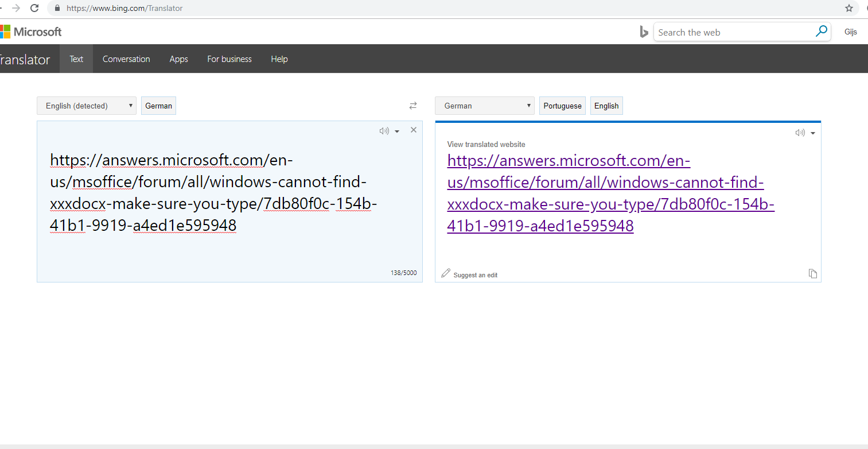Swap source and target languages
868x449 pixels.
pyautogui.click(x=413, y=106)
